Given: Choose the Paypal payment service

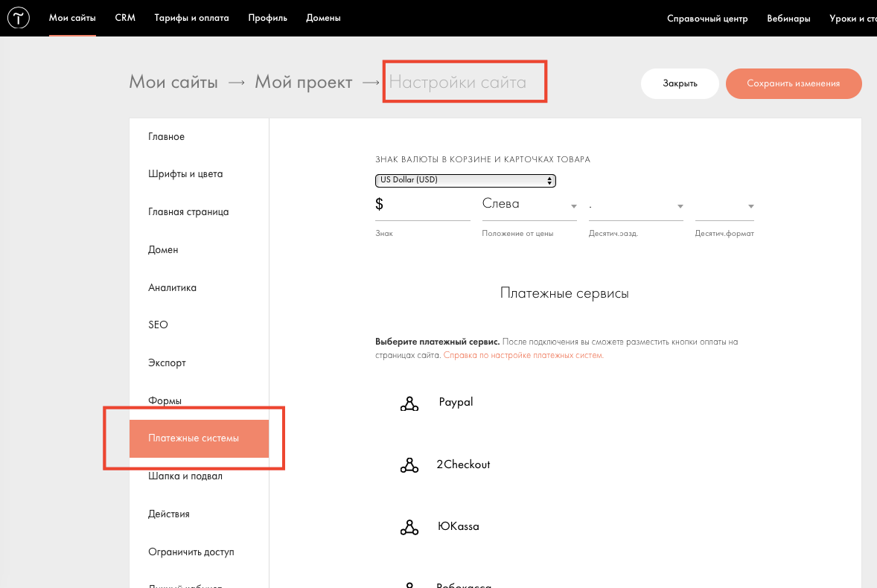Looking at the screenshot, I should [x=456, y=403].
